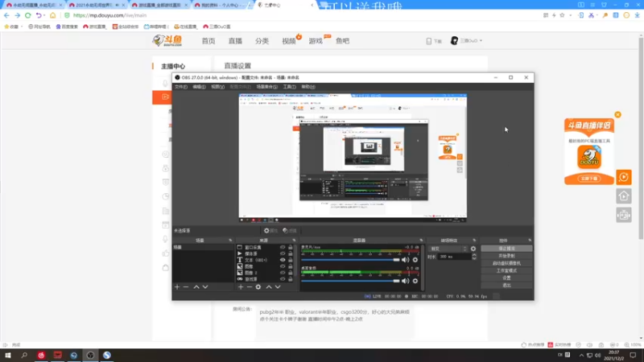Click the filters icon above the sources panel
Viewport: 644px width, 362px height.
coord(290,231)
